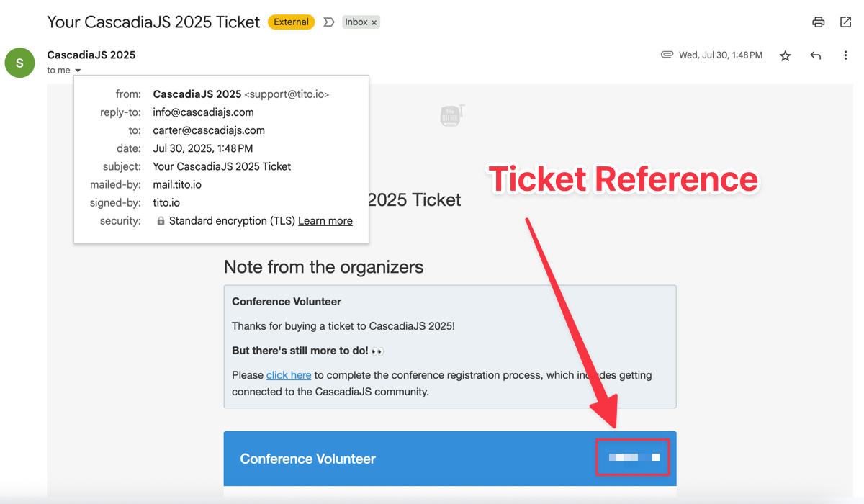This screenshot has width=864, height=504.
Task: Open the three-dot More options menu
Action: (x=845, y=56)
